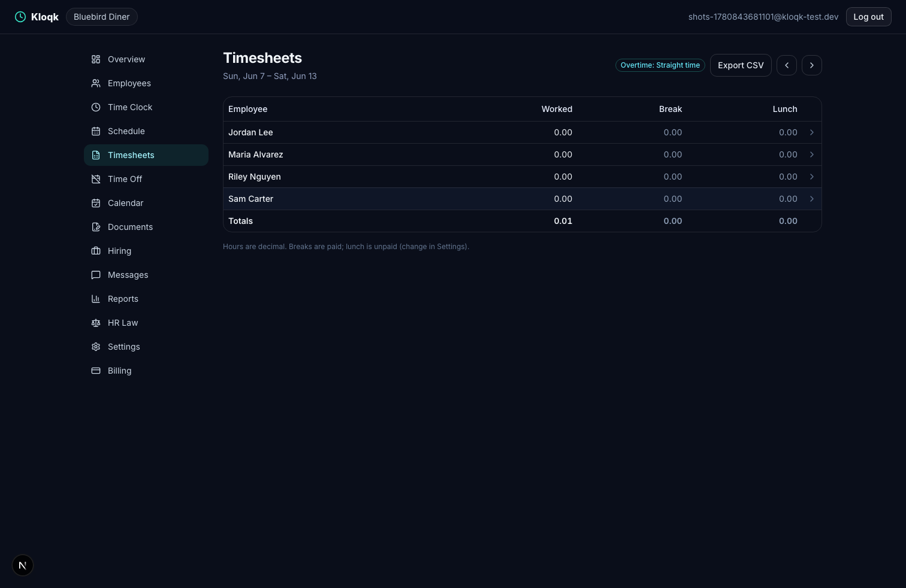Click the Break column header
Image resolution: width=906 pixels, height=588 pixels.
(x=671, y=109)
